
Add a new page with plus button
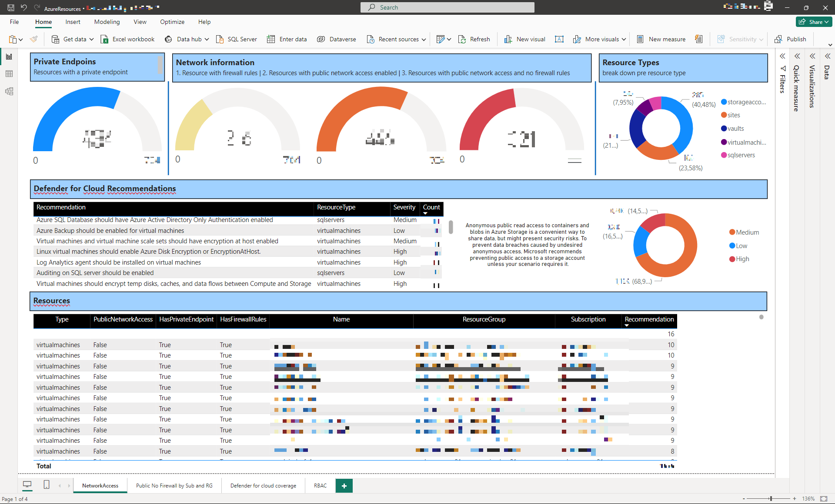pyautogui.click(x=344, y=486)
